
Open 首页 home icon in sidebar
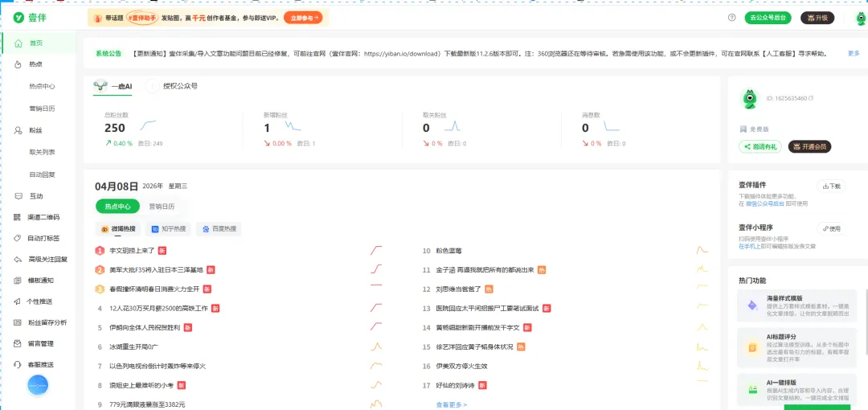click(x=18, y=43)
